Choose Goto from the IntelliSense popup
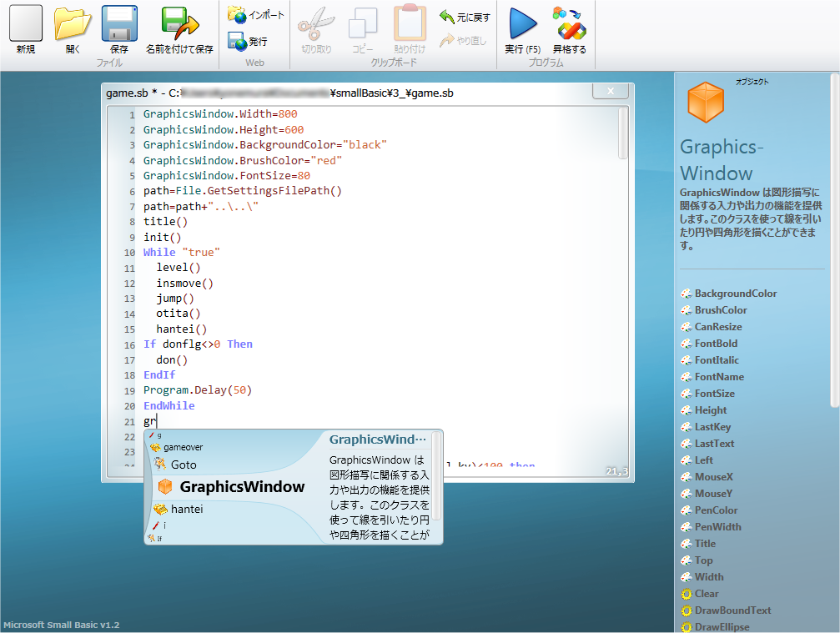Image resolution: width=840 pixels, height=633 pixels. 184,465
